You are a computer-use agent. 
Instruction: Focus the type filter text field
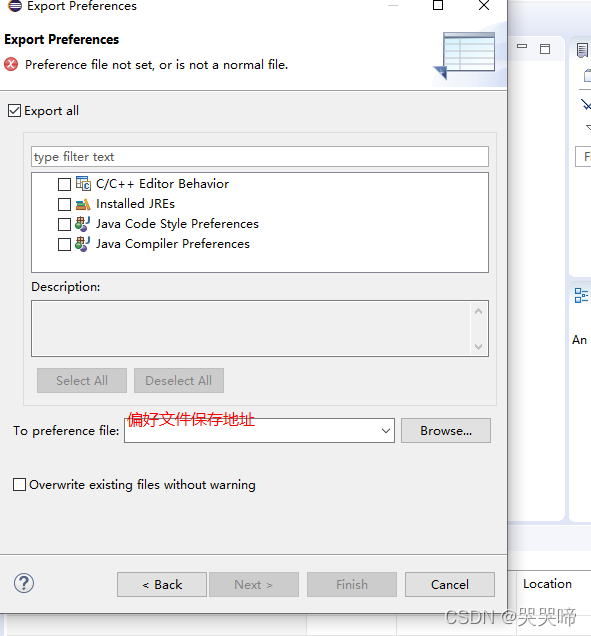click(260, 157)
